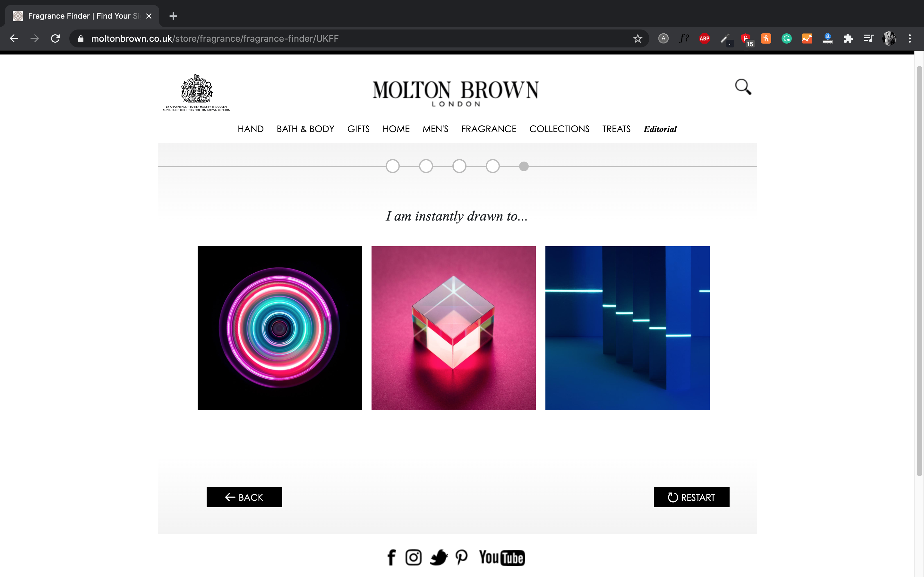
Task: Jump to the first quiz step circle
Action: tap(392, 166)
